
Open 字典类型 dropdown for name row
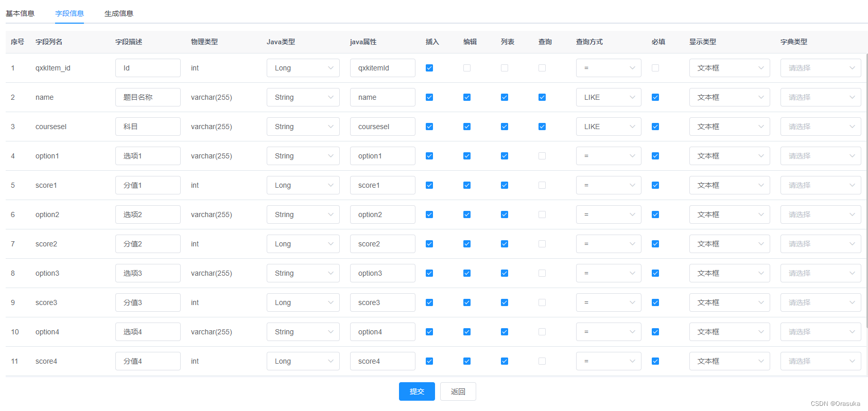821,97
